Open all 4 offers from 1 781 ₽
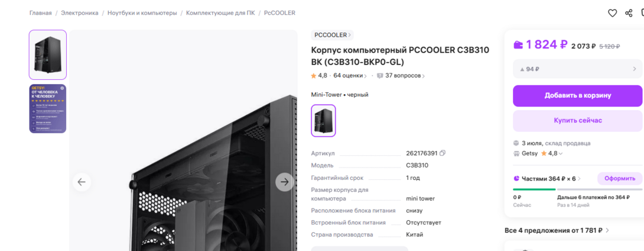This screenshot has height=251, width=644. (x=557, y=230)
